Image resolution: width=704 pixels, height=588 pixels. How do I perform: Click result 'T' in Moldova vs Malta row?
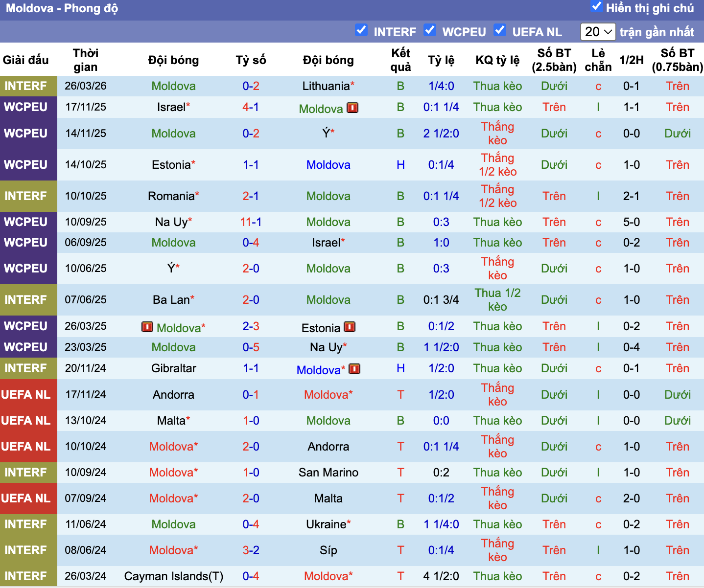(400, 498)
